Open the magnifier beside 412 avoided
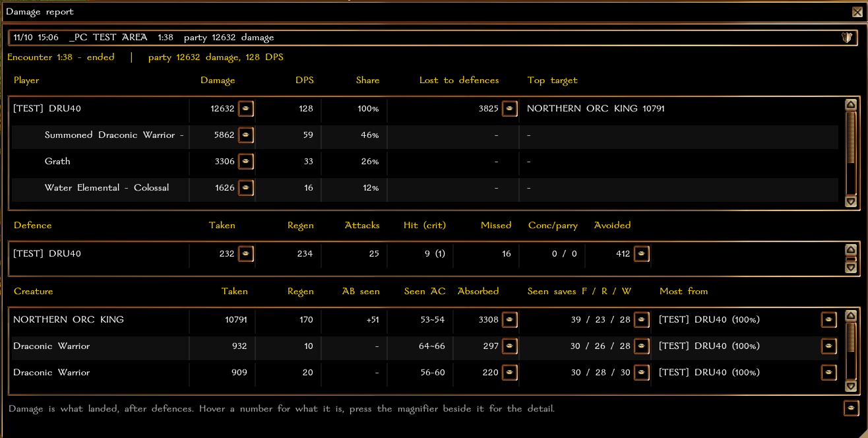Viewport: 868px width, 438px height. 642,253
